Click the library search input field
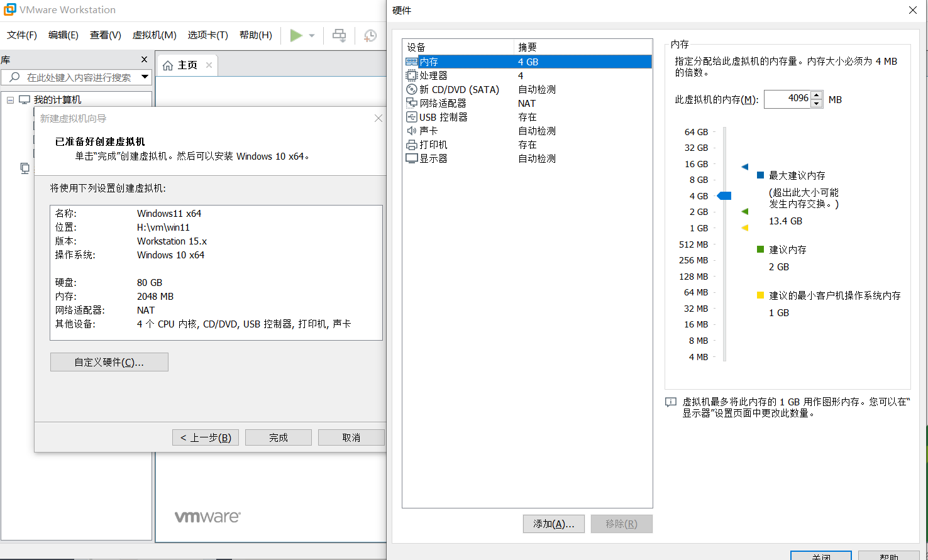The width and height of the screenshot is (928, 560). 76,77
